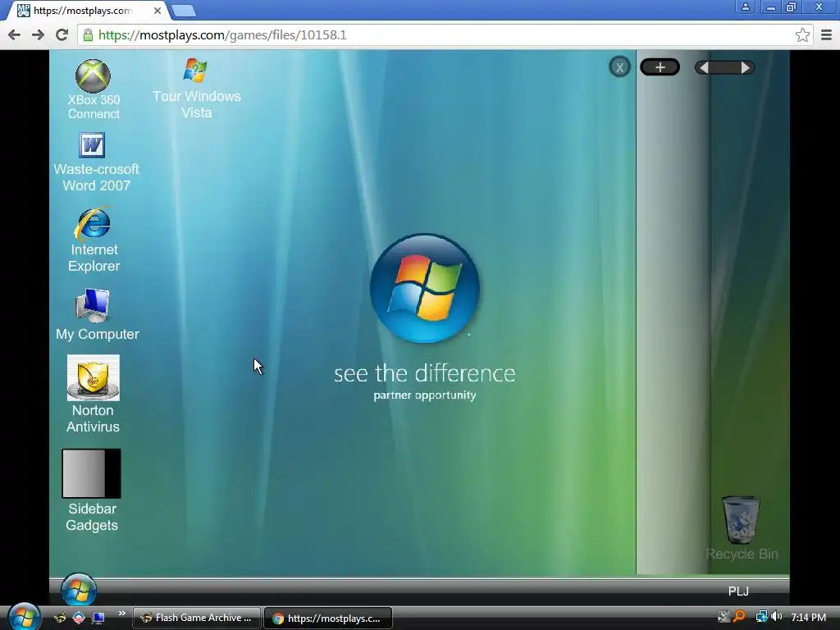
Task: Click the PLJ label in game taskbar
Action: (738, 591)
